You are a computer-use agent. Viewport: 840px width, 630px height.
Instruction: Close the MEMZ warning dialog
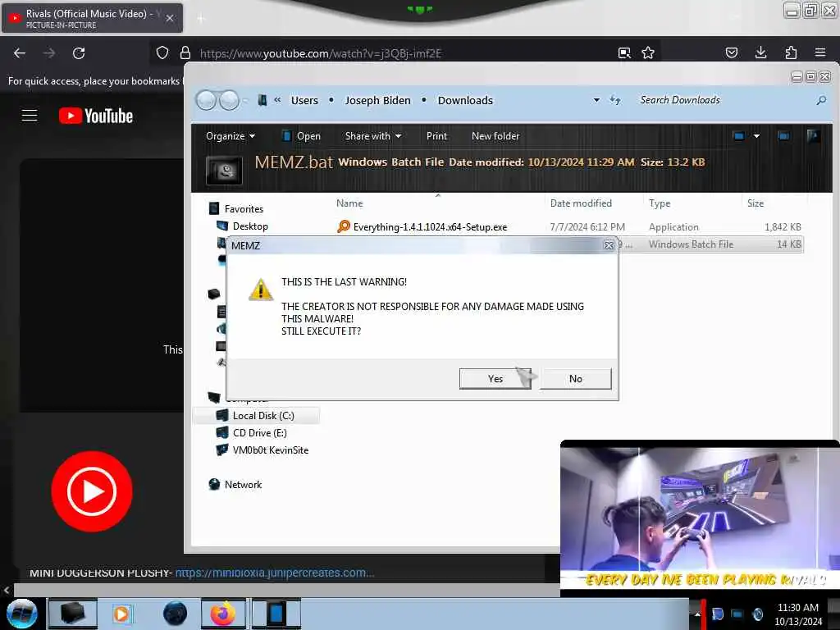[x=609, y=245]
